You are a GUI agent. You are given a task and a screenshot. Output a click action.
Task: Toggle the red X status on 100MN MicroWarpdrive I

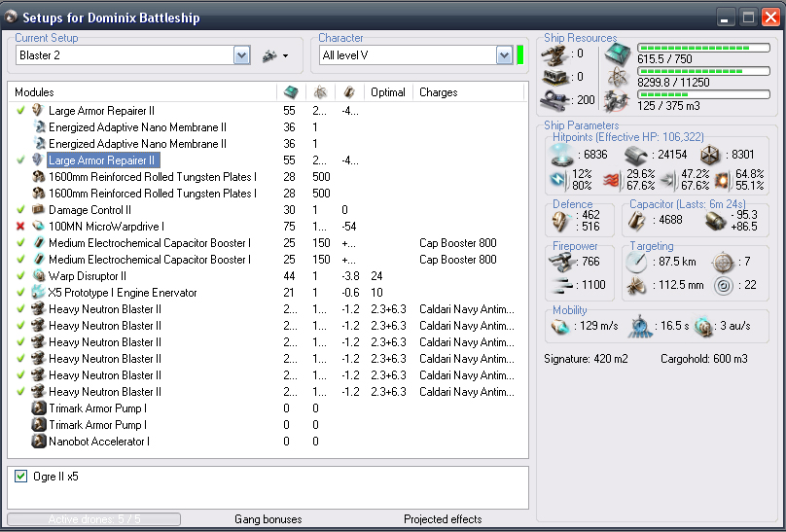[x=20, y=227]
